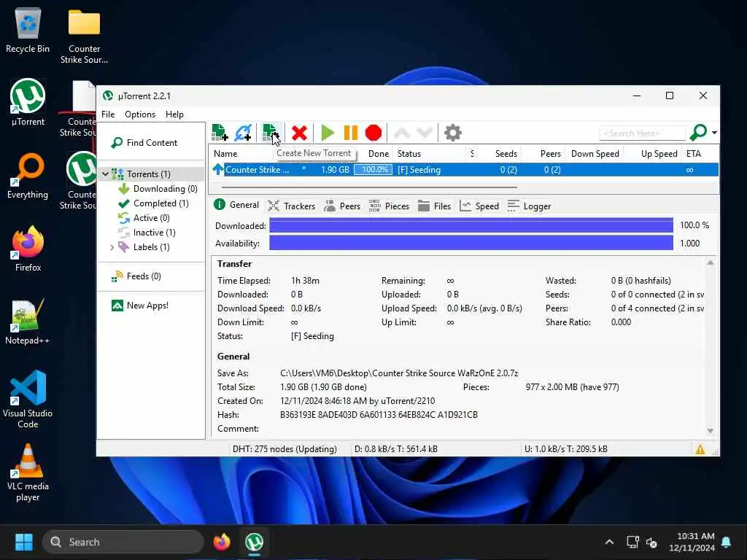Click Move Down Queue arrow icon
Screen dimensions: 747x560
(x=425, y=133)
